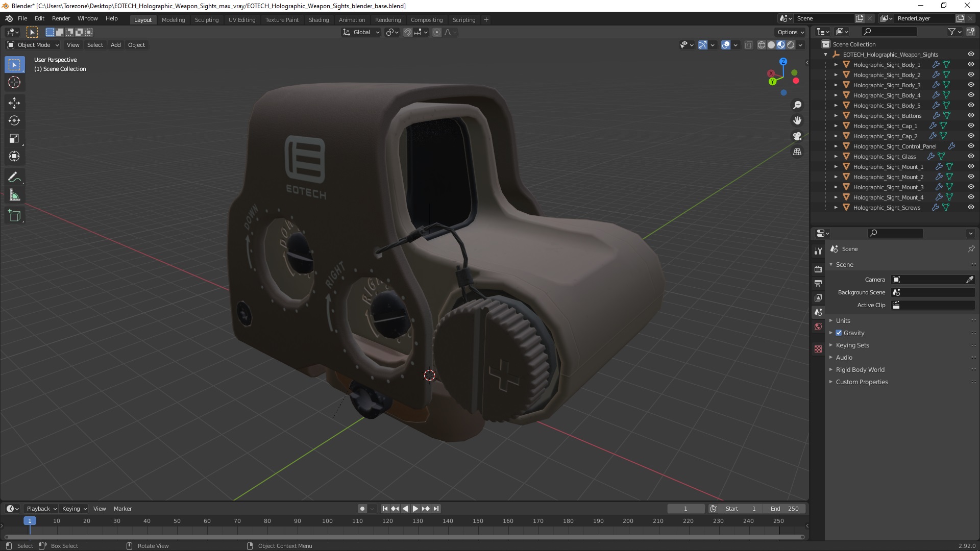980x551 pixels.
Task: Open the Global transform orientation dropdown
Action: pos(361,32)
